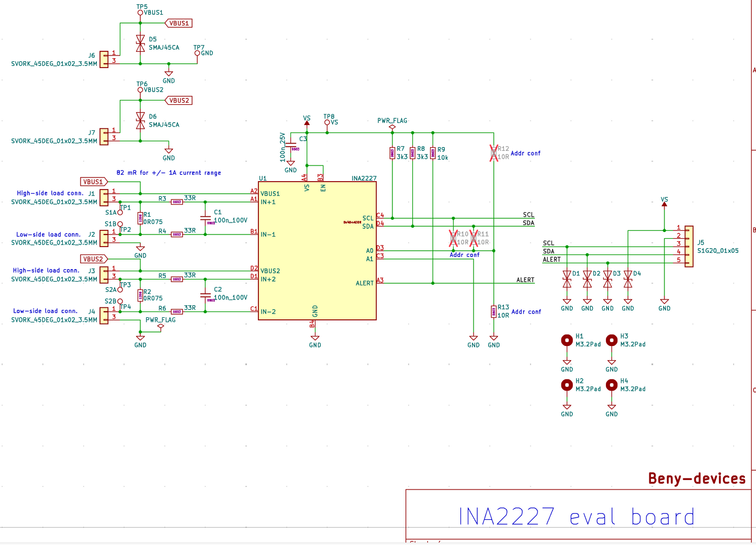Click VBUS2 global label above J3

(x=94, y=259)
